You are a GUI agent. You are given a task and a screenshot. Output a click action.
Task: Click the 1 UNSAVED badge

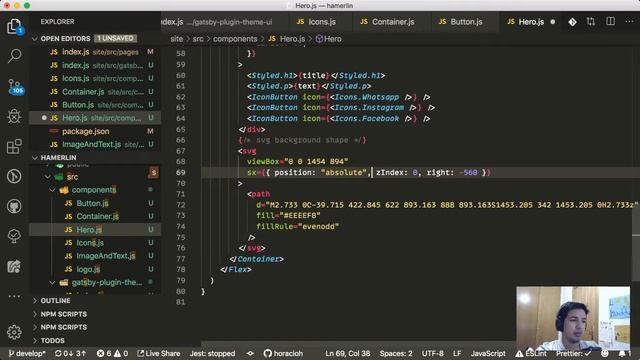click(x=116, y=38)
